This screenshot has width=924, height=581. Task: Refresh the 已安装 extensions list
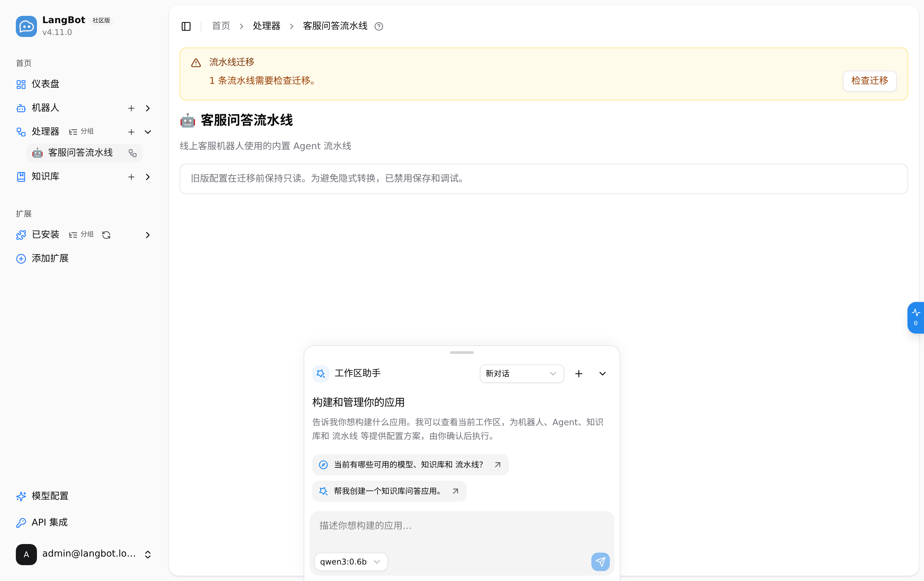point(106,235)
